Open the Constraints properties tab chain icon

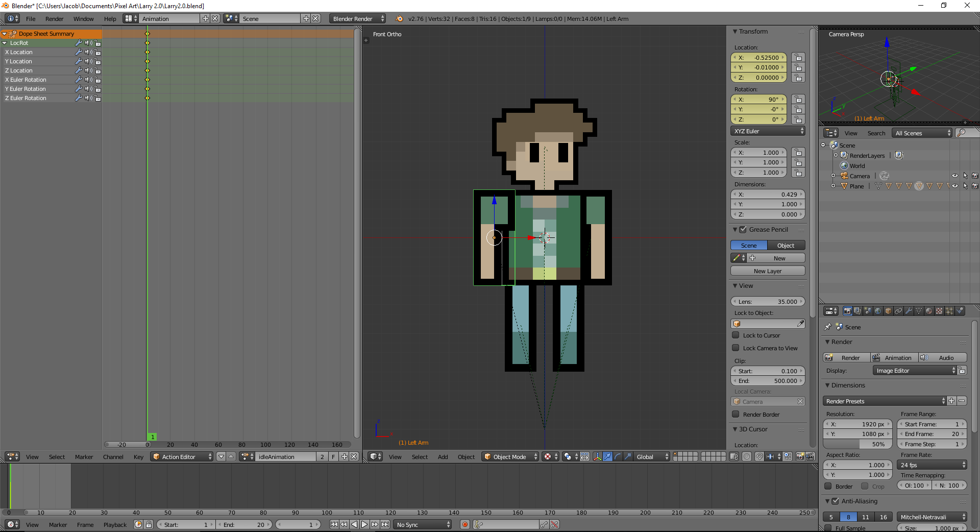pos(898,311)
